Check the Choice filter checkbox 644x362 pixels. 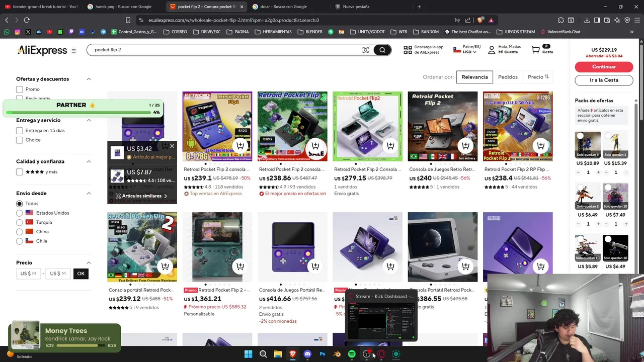(19, 140)
